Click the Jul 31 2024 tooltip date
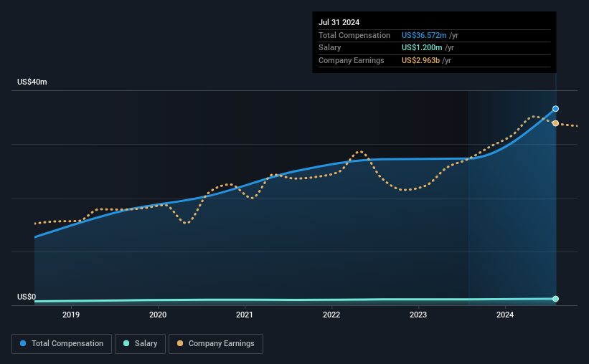This screenshot has height=364, width=589. [x=339, y=22]
